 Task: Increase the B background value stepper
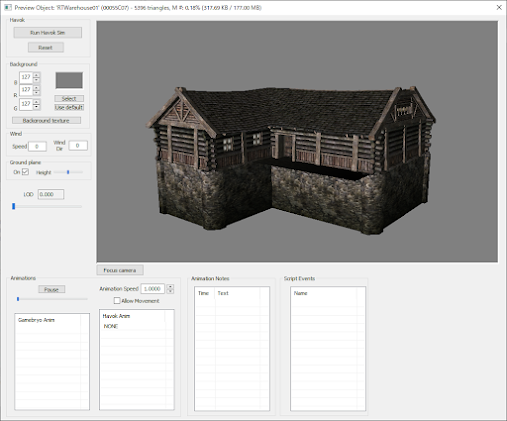36,75
